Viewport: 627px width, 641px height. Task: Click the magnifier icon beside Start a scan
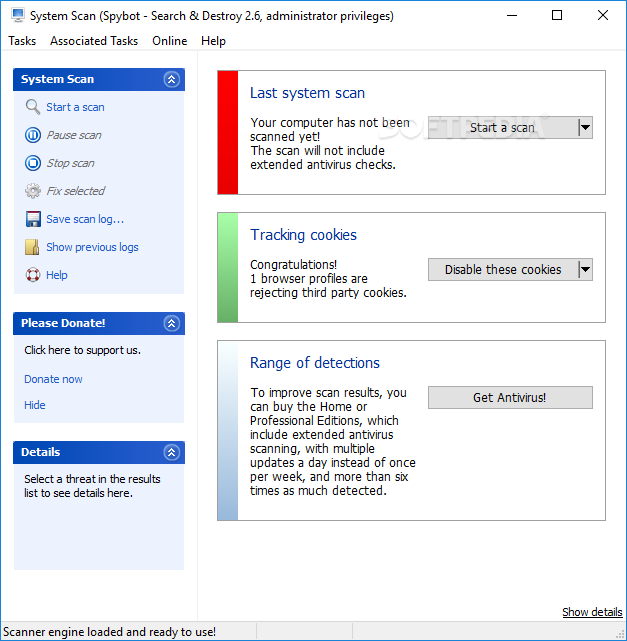[33, 107]
